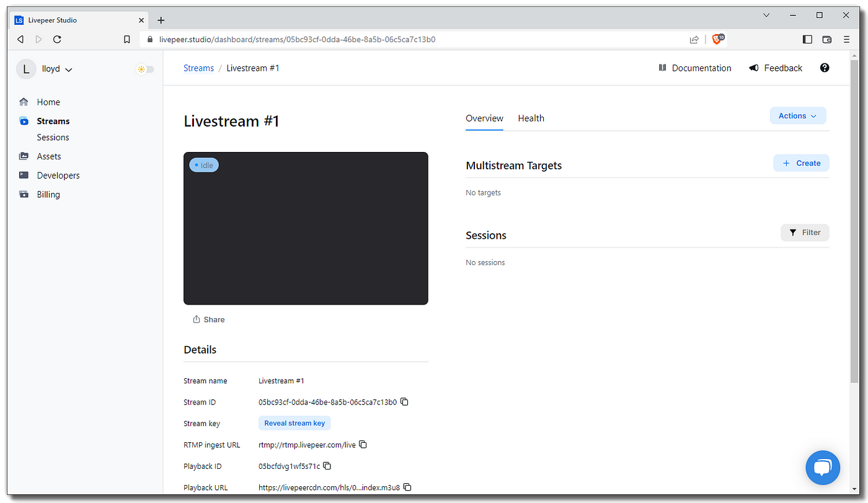Toggle the browser sidebar panel

point(807,39)
